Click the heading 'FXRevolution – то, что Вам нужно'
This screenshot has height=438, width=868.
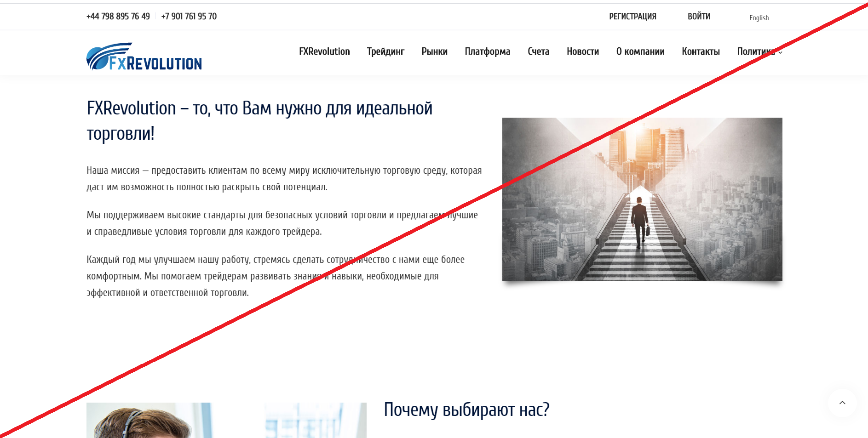point(259,121)
